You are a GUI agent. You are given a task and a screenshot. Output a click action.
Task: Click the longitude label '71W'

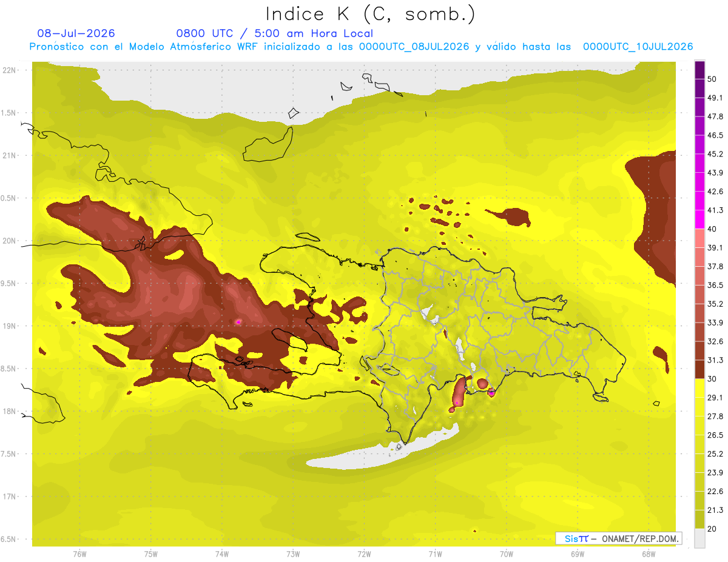(x=435, y=554)
